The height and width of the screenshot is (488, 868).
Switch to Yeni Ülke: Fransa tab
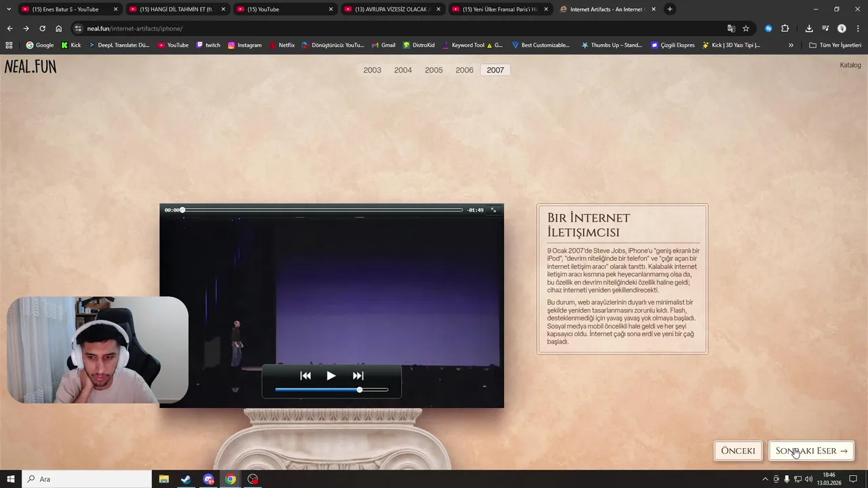(500, 9)
